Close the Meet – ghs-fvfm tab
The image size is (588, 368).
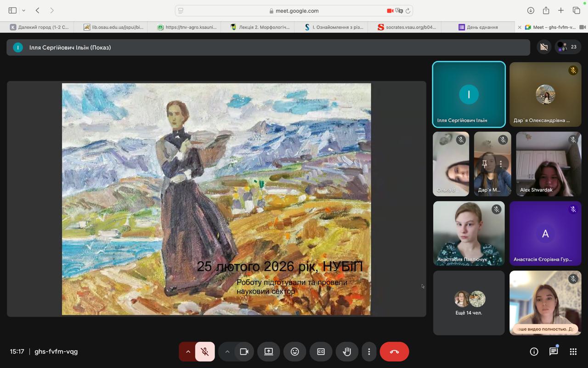pyautogui.click(x=520, y=27)
